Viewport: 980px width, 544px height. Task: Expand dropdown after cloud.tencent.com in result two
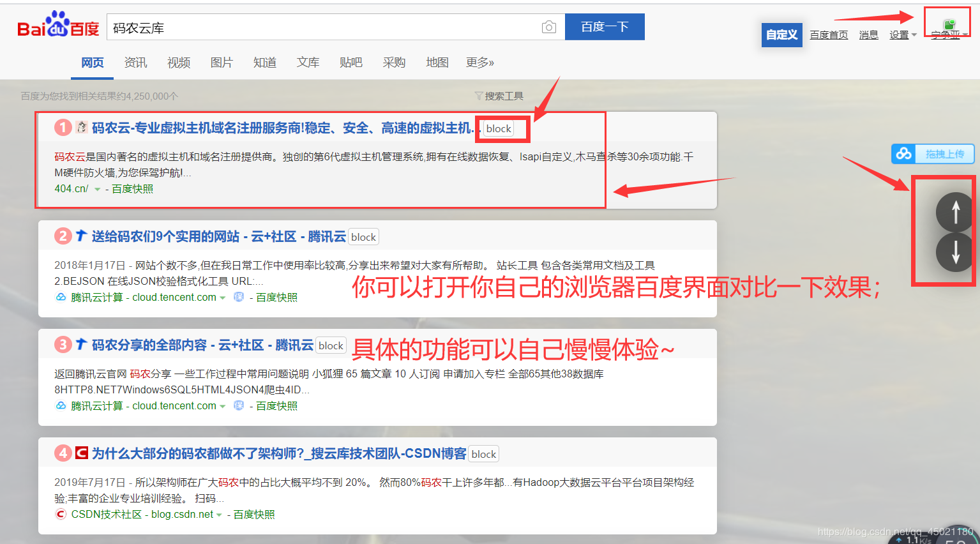[x=222, y=298]
